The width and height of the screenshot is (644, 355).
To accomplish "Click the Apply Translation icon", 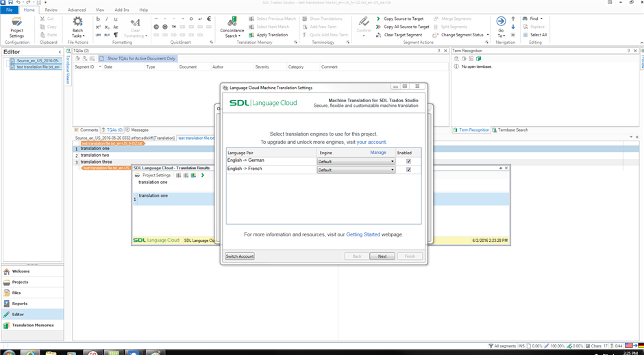I will tap(251, 35).
